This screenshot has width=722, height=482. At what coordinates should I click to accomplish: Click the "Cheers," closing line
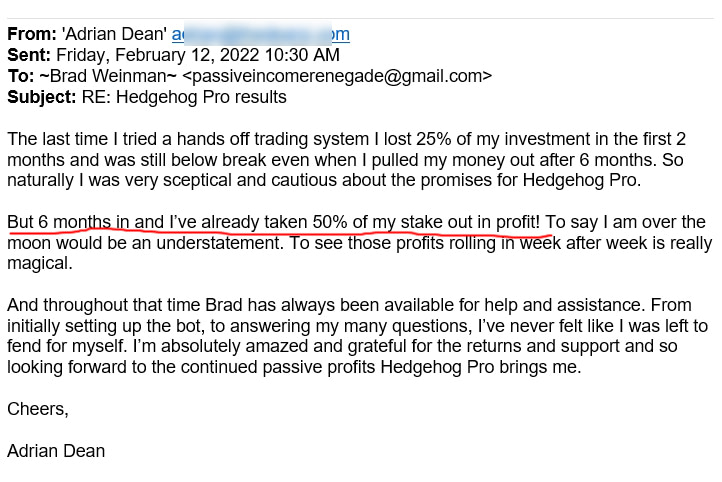point(38,409)
